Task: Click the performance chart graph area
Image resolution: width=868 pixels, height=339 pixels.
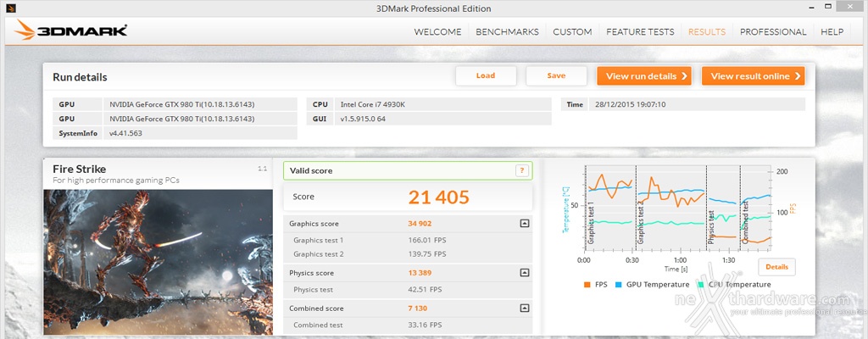Action: click(676, 208)
